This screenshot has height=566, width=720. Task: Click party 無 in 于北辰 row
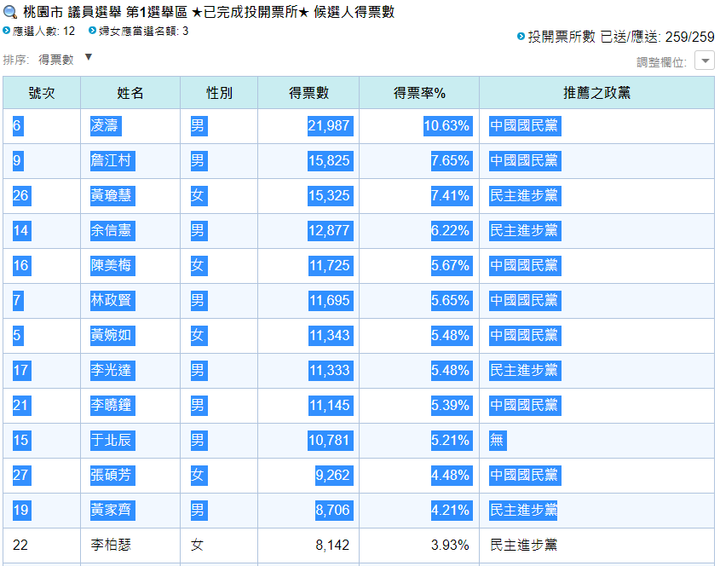click(498, 440)
